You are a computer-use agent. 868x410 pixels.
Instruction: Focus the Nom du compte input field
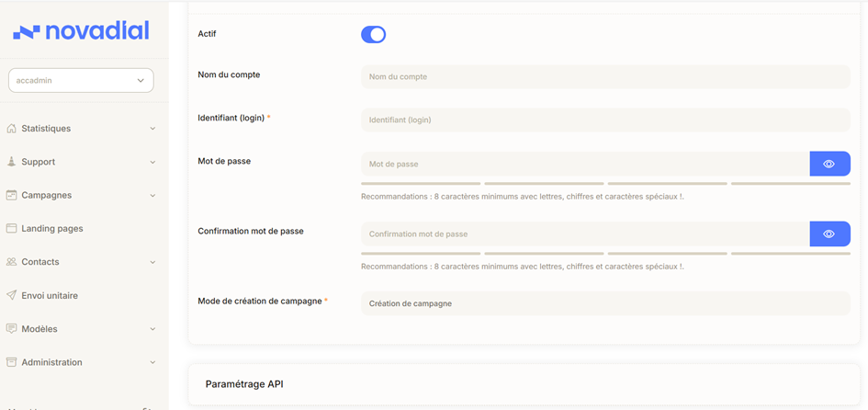(x=605, y=77)
